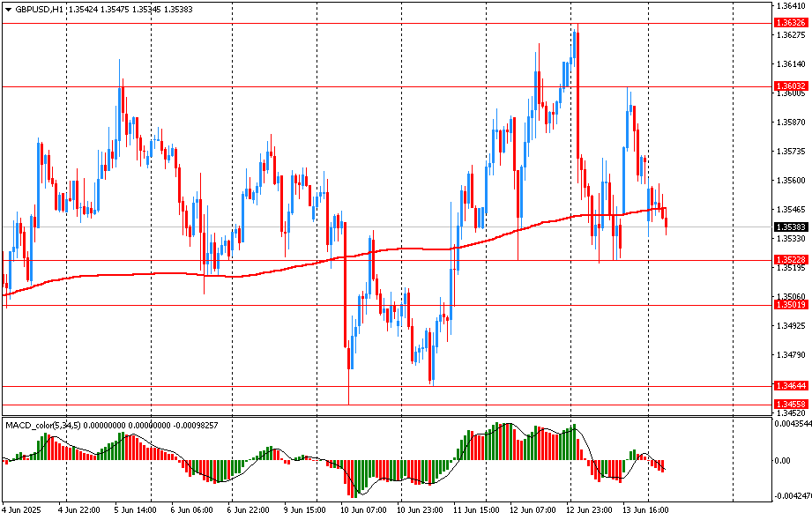Select the 1.34558 red price tag
The height and width of the screenshot is (520, 812).
791,405
